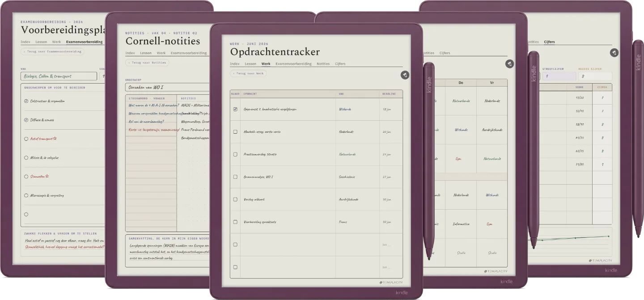Open the Lessen tab in Opdrachtentracker

(x=250, y=64)
